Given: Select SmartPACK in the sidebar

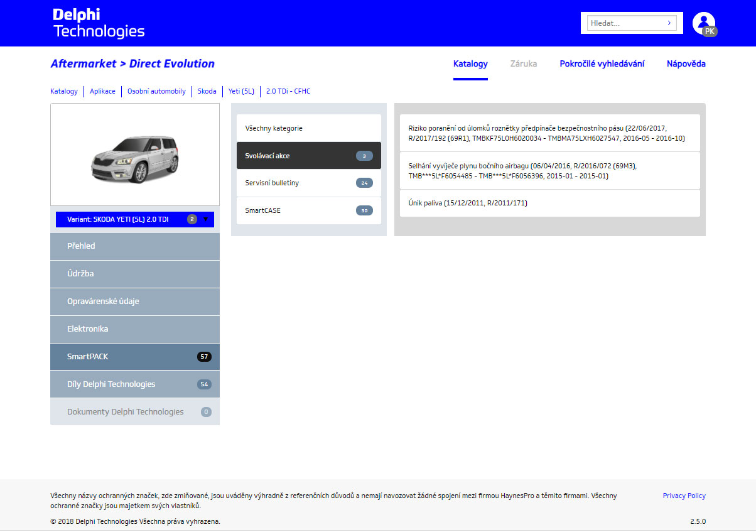Looking at the screenshot, I should pos(135,357).
